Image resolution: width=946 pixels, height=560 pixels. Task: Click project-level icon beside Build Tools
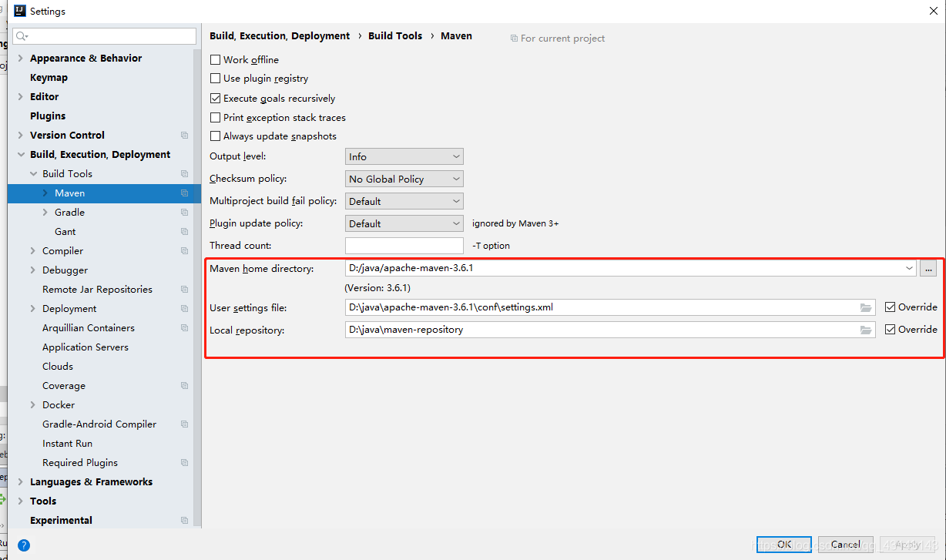tap(184, 174)
